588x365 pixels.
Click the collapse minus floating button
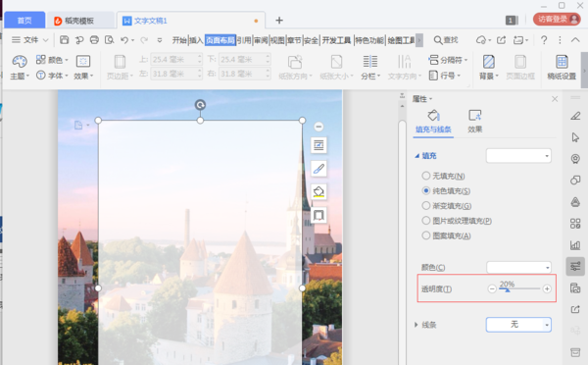tap(318, 127)
